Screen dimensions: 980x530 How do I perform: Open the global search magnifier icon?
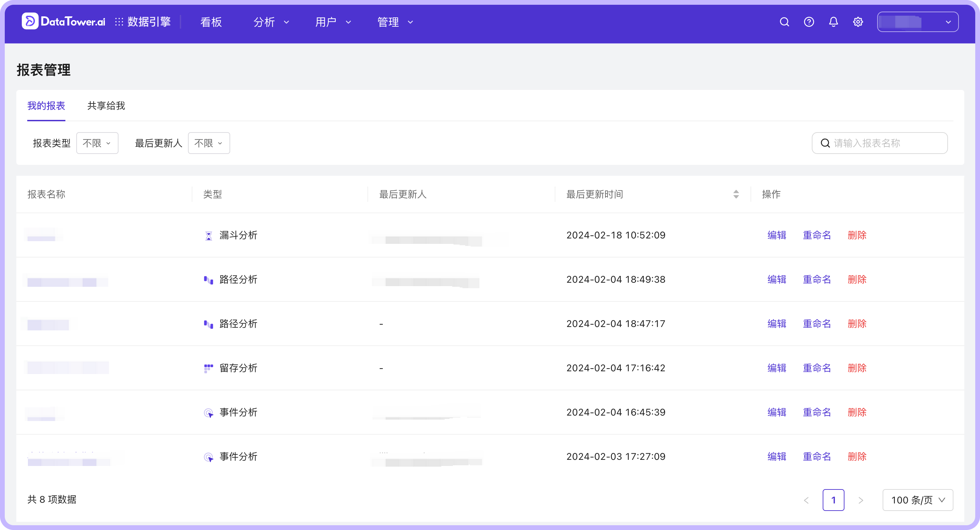785,22
